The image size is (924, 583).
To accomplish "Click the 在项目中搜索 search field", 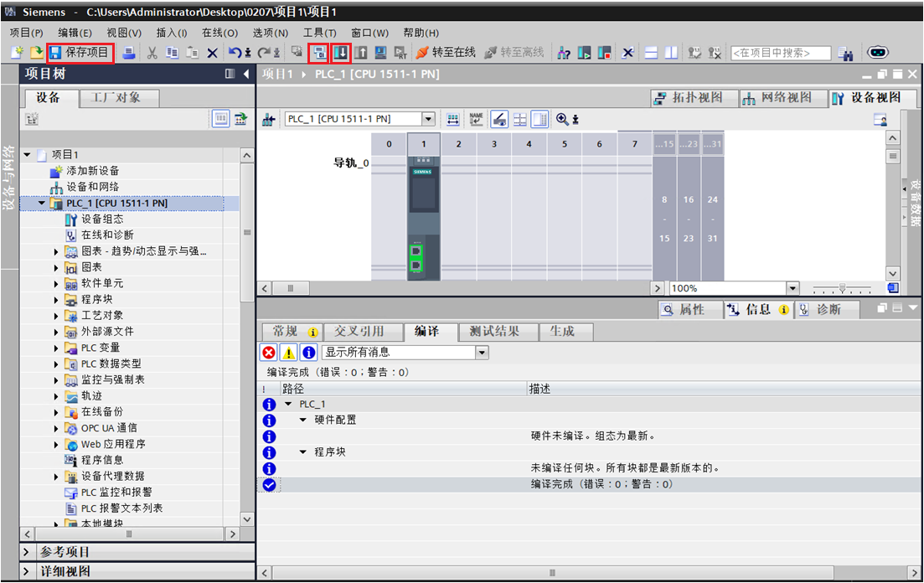I will click(780, 53).
